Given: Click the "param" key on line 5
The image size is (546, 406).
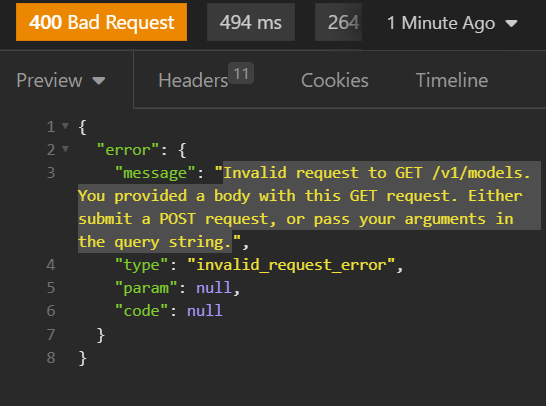Looking at the screenshot, I should coord(146,288).
